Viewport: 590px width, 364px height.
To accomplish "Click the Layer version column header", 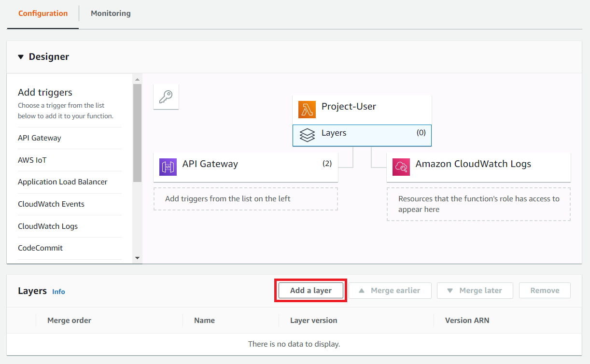I will pos(314,321).
